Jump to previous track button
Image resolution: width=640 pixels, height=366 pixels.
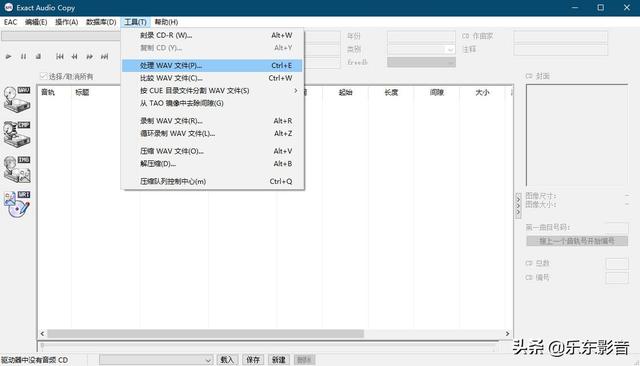tap(60, 56)
